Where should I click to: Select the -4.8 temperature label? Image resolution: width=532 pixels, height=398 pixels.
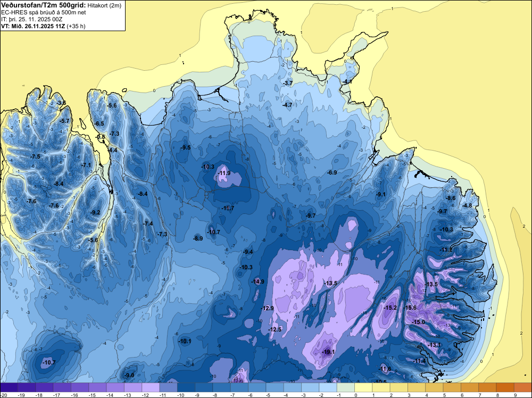467,205
